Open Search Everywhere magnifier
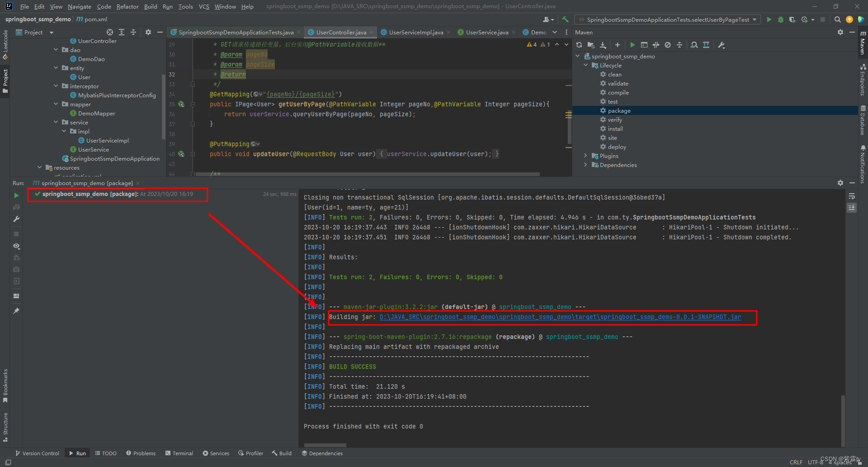The width and height of the screenshot is (868, 467). 838,19
